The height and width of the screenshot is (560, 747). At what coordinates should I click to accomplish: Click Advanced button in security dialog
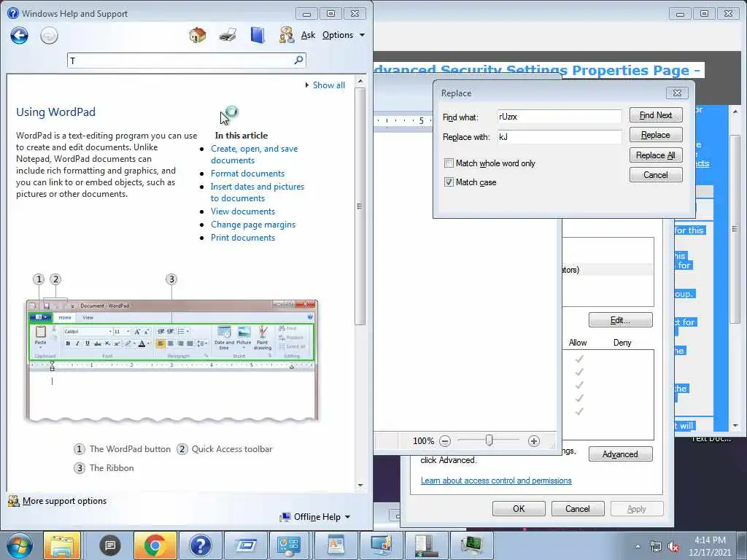(x=620, y=454)
